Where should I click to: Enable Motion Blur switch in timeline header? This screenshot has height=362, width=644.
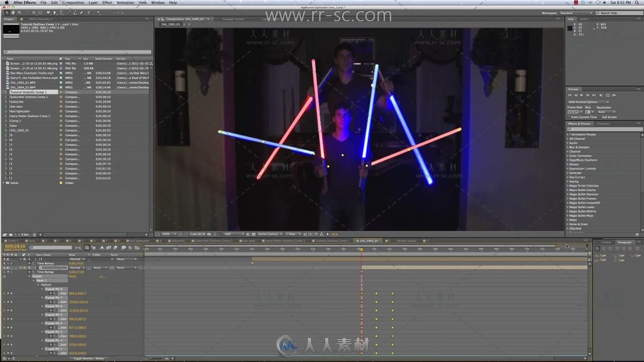pos(115,247)
